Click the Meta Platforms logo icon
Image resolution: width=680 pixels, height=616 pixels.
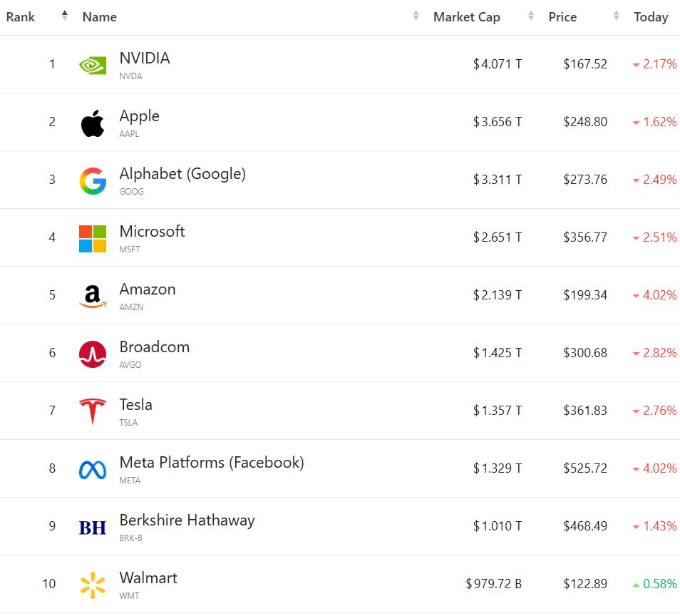[x=93, y=469]
